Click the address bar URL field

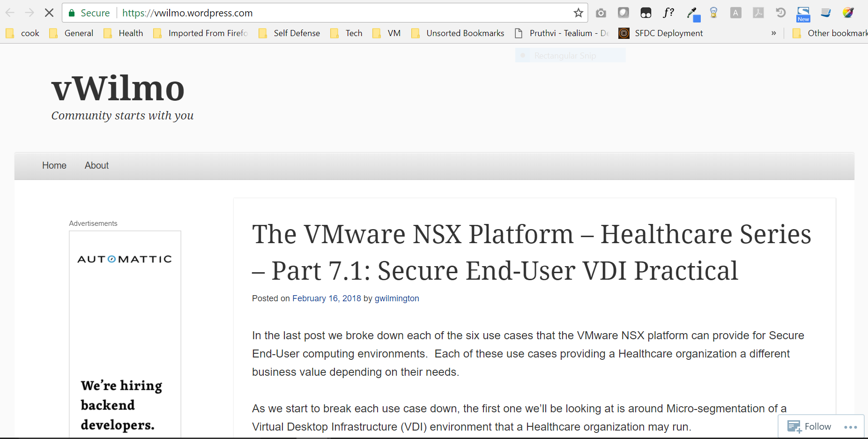point(344,13)
